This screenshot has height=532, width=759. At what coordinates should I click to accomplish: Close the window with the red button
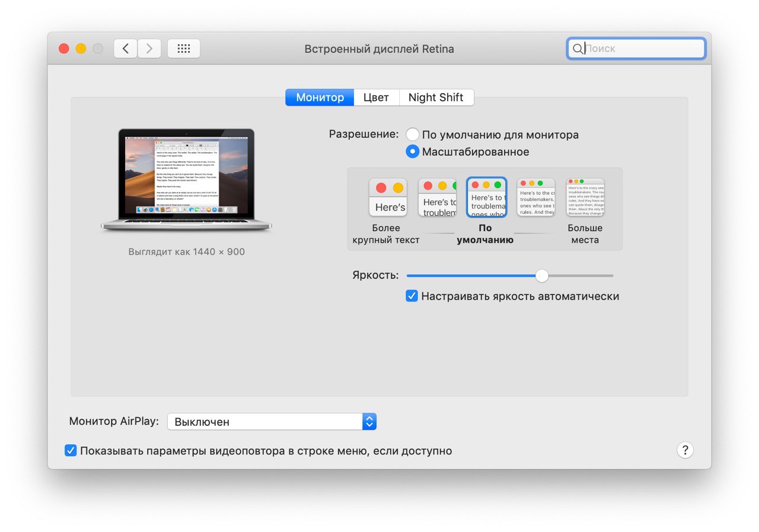(x=64, y=49)
